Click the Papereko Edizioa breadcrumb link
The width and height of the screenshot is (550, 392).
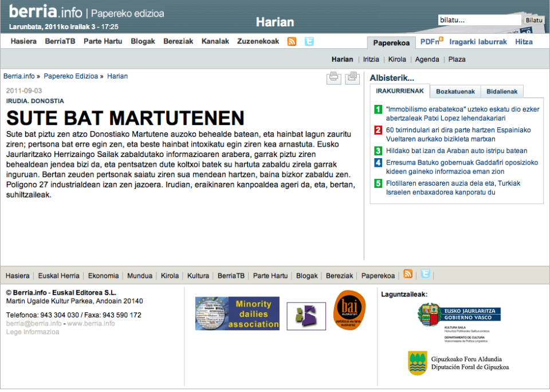pyautogui.click(x=71, y=76)
